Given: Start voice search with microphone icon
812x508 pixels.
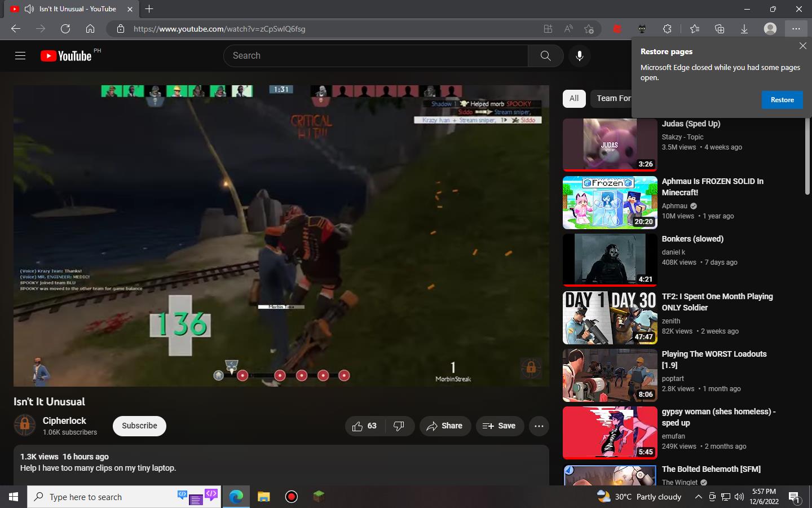Looking at the screenshot, I should pyautogui.click(x=579, y=56).
